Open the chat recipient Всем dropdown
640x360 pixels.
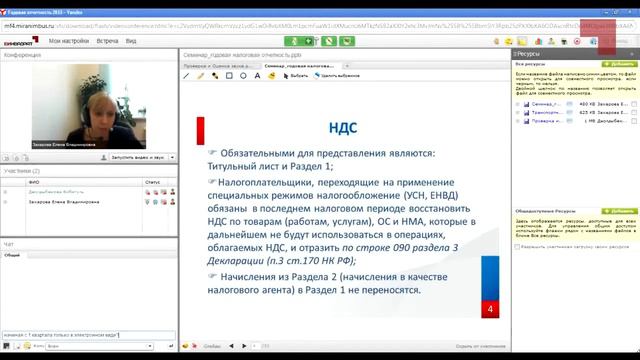click(100, 346)
